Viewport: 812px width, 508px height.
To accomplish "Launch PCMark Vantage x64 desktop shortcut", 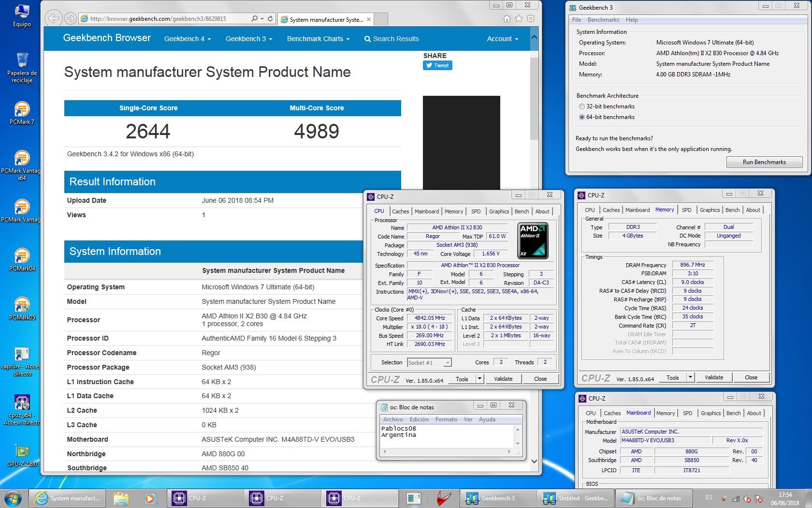I will [x=22, y=165].
